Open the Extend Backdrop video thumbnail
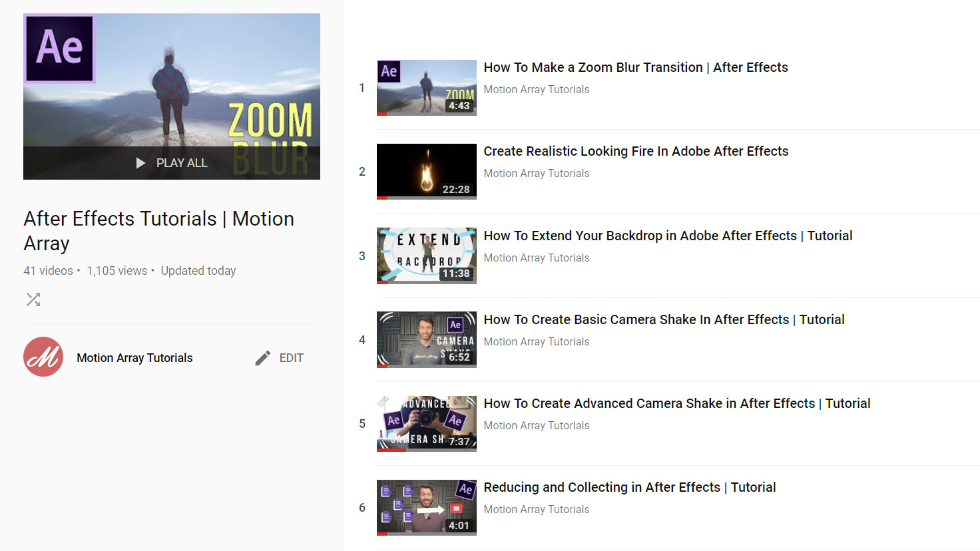Screen dimensions: 980x551 [x=427, y=256]
